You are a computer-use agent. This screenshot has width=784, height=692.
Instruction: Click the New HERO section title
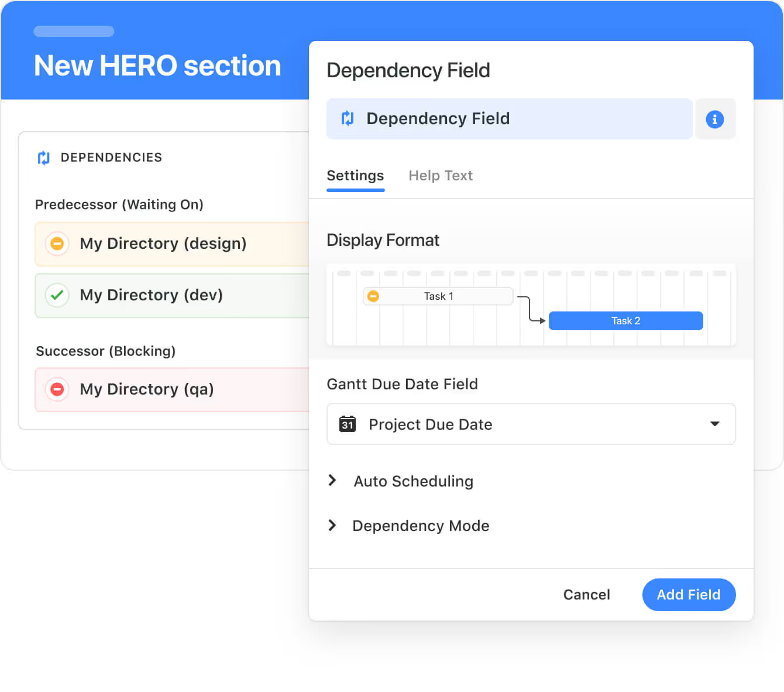pos(157,66)
